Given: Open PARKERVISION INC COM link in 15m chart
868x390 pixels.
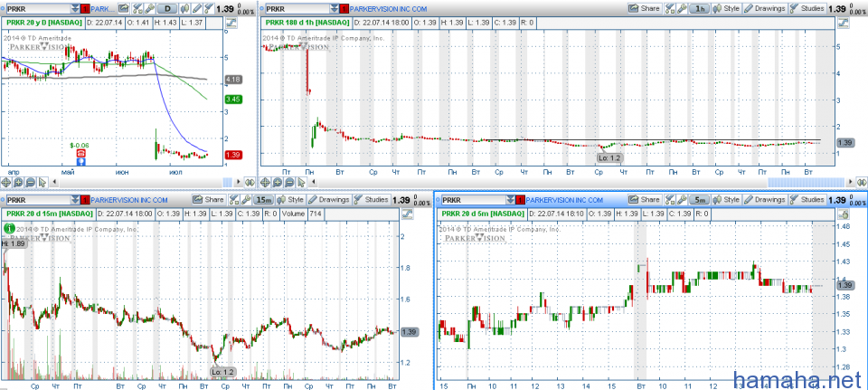Looking at the screenshot, I should tap(129, 200).
